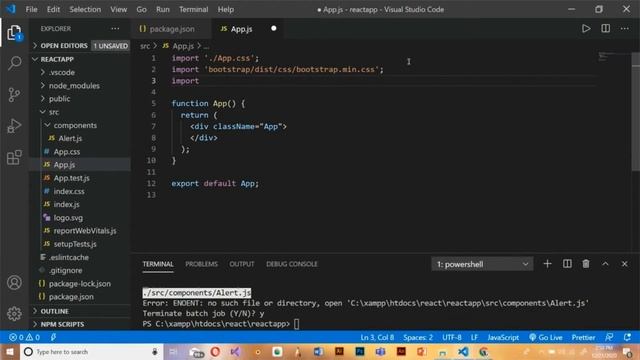Change LF end of line sequence
The image size is (640, 360).
coord(474,337)
